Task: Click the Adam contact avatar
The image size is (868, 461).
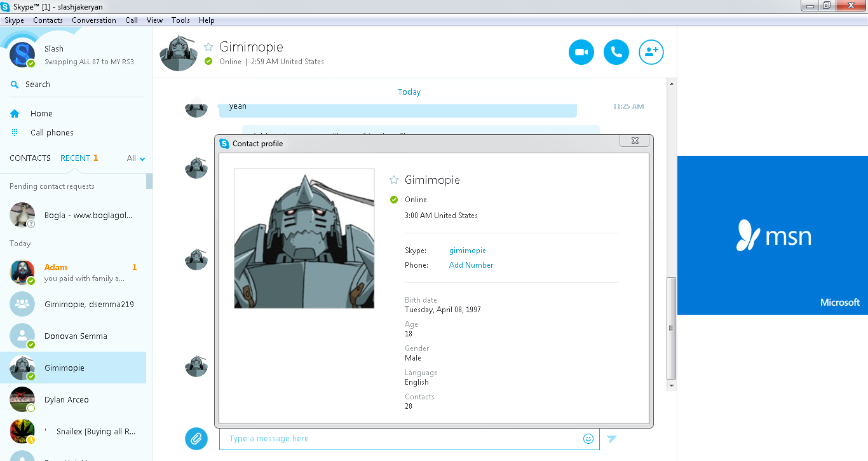Action: 22,272
